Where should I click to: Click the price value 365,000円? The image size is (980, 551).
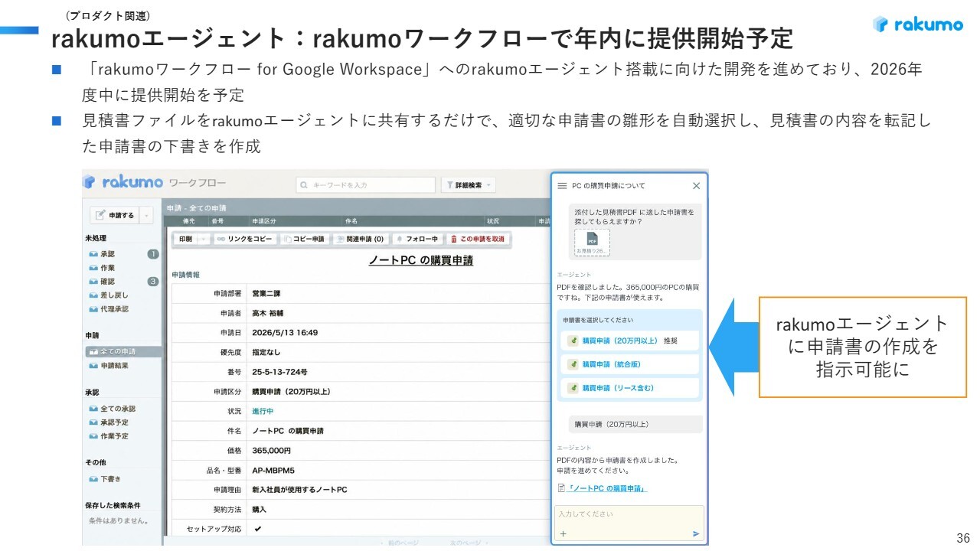[x=271, y=450]
